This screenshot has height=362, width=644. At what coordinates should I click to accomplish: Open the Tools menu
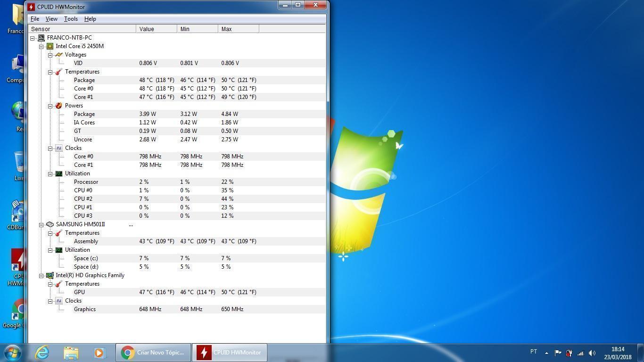tap(71, 19)
